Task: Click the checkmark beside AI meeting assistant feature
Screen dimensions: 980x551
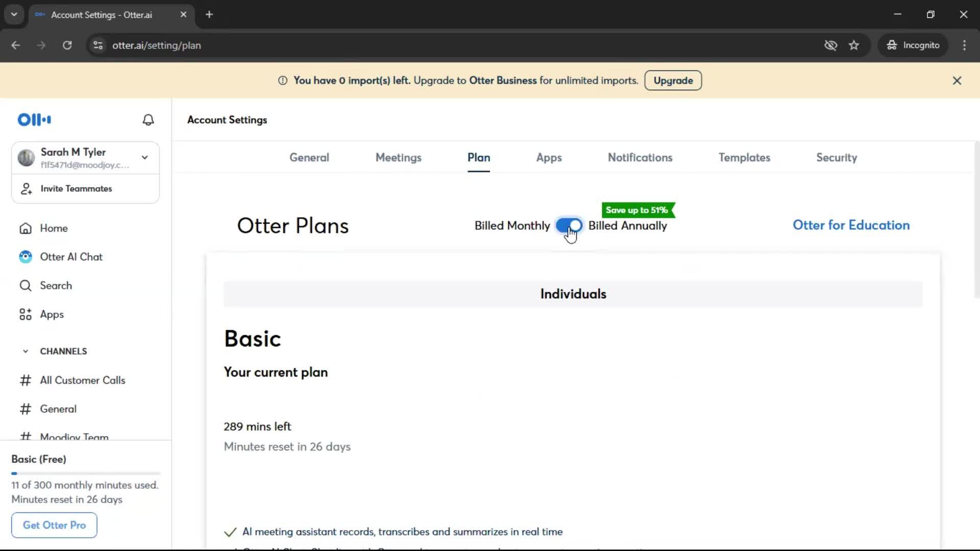Action: (230, 532)
